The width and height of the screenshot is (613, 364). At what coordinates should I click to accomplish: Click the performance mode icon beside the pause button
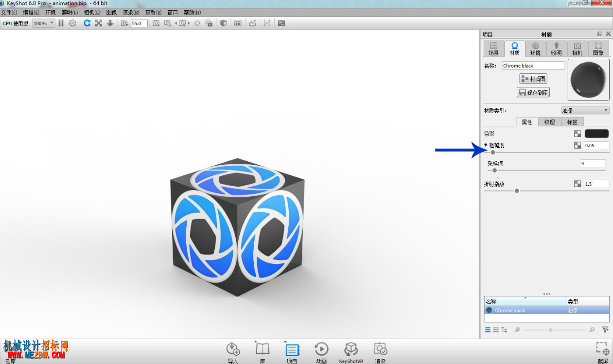tap(72, 23)
